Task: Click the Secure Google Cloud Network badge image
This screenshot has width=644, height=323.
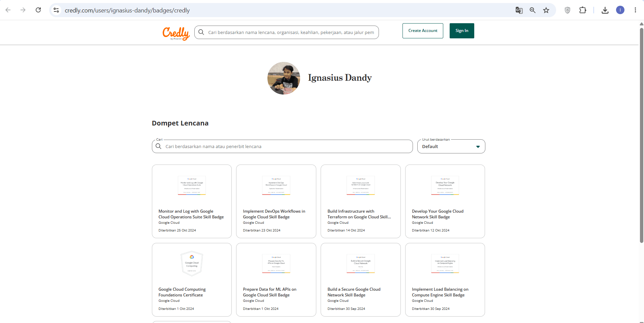Action: tap(361, 263)
